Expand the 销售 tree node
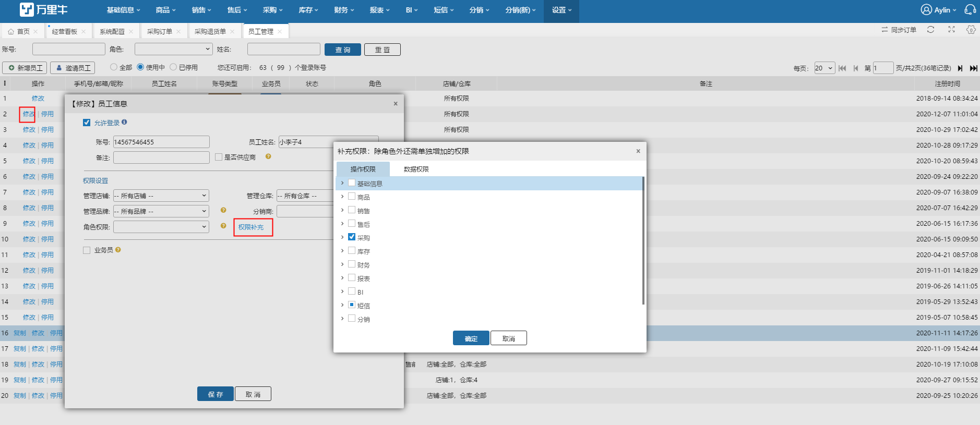Image resolution: width=980 pixels, height=425 pixels. (342, 210)
